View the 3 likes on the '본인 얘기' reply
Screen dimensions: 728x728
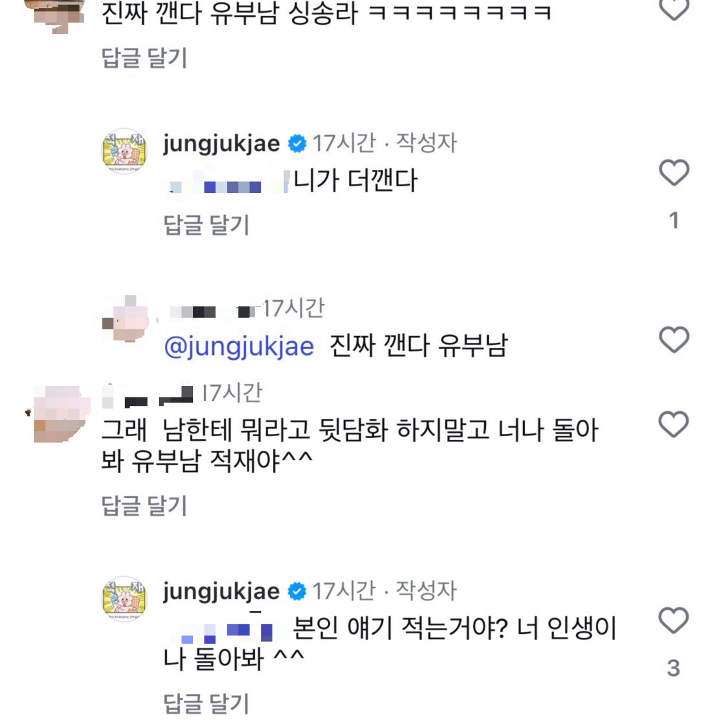(x=673, y=668)
